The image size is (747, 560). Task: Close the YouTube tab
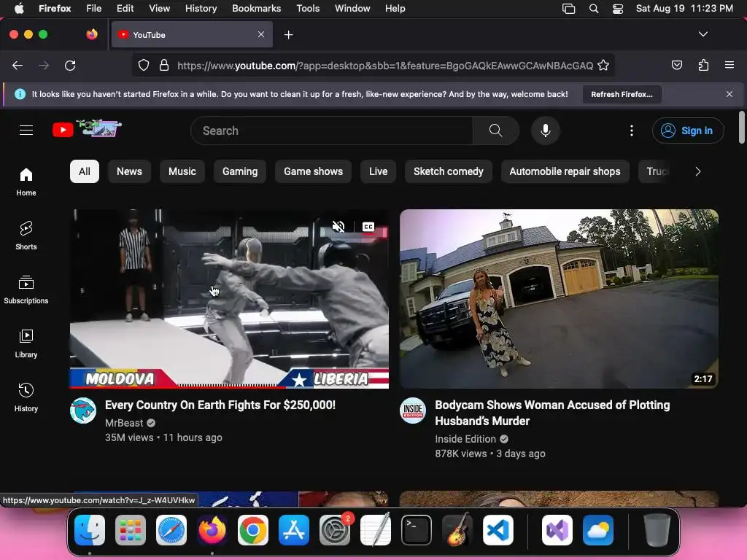pyautogui.click(x=261, y=34)
